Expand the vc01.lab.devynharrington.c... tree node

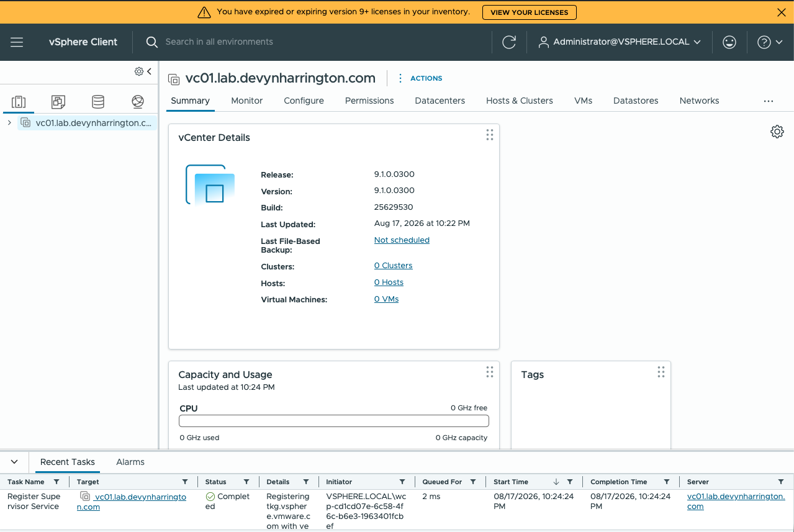click(9, 123)
